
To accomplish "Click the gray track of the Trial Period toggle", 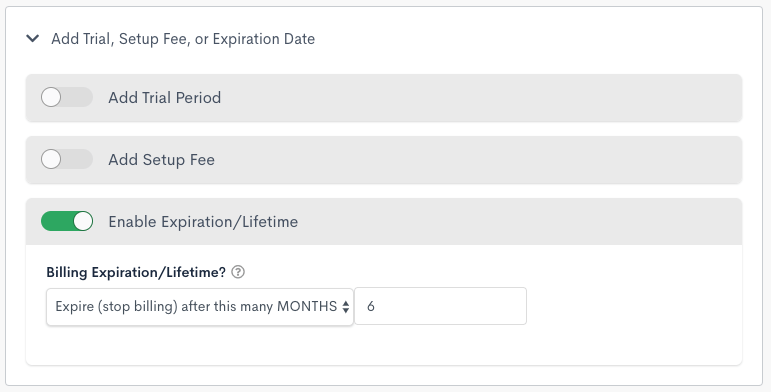I will click(77, 97).
